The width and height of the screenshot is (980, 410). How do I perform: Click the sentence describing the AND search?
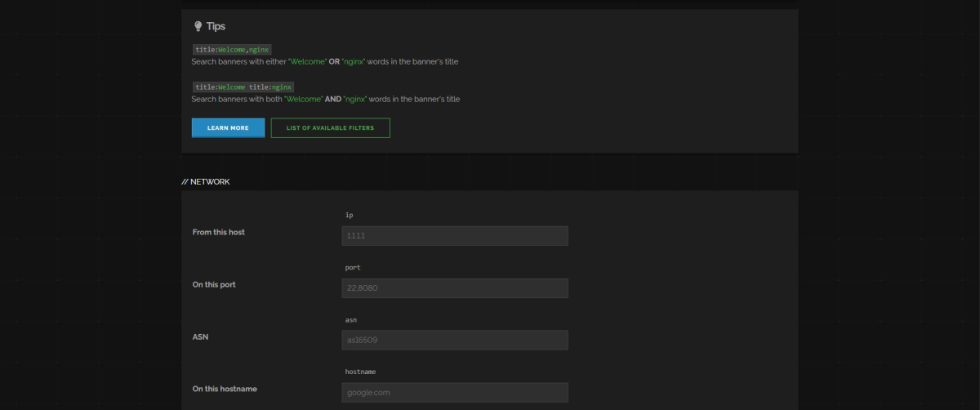pos(326,99)
